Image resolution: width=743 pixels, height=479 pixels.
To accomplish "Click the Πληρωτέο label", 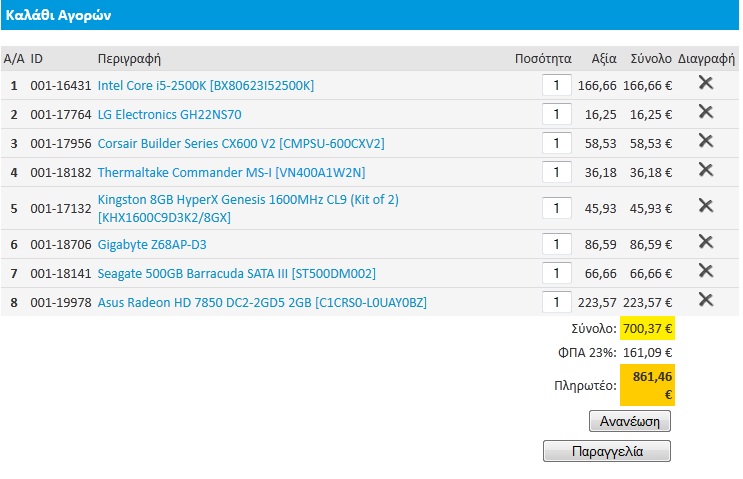I will (x=585, y=386).
